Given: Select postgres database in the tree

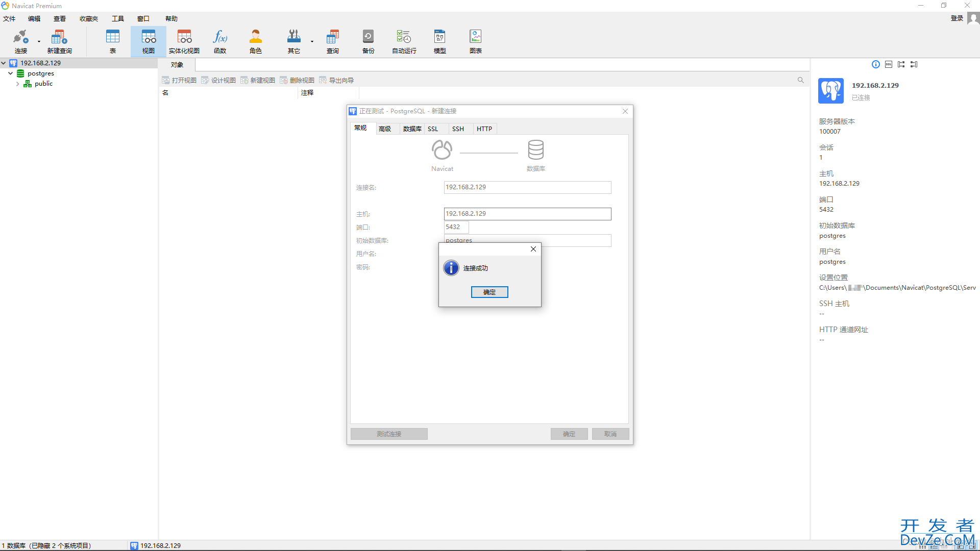Looking at the screenshot, I should tap(40, 73).
